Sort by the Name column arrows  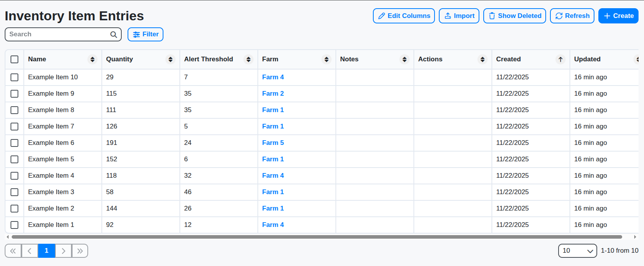coord(92,59)
